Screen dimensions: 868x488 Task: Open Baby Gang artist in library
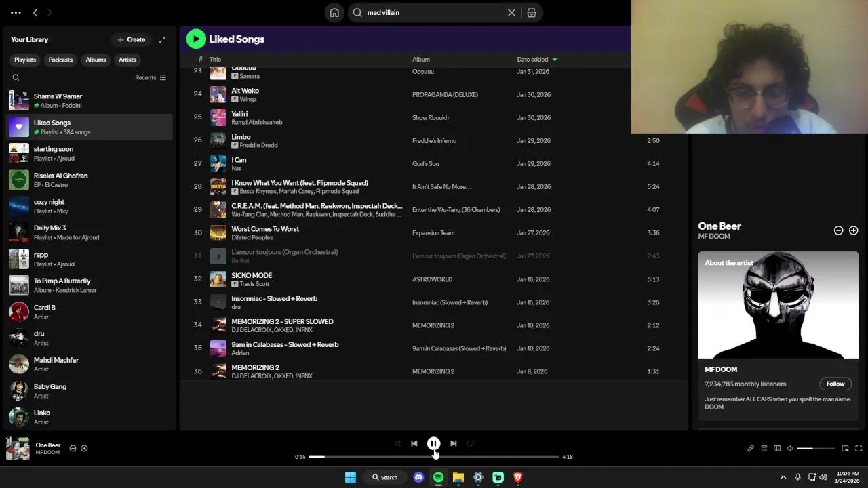pos(90,390)
